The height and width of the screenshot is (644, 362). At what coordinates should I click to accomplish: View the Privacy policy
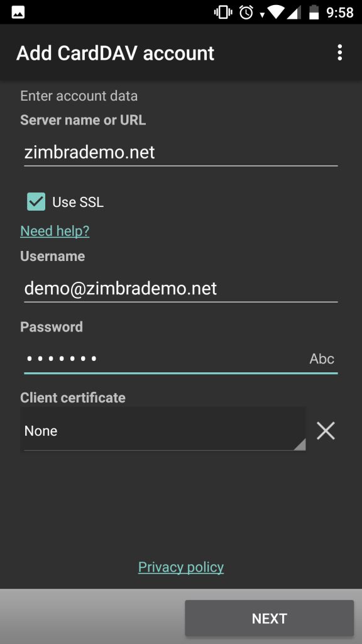tap(180, 567)
